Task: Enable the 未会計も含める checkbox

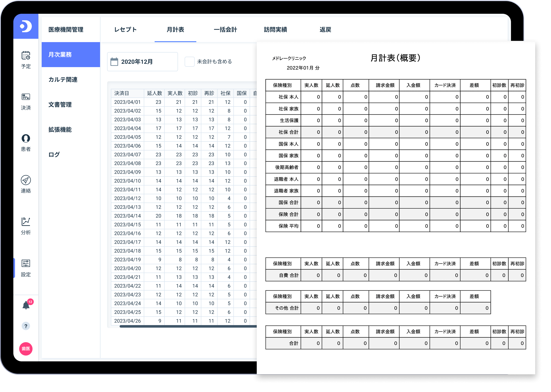Action: 190,61
